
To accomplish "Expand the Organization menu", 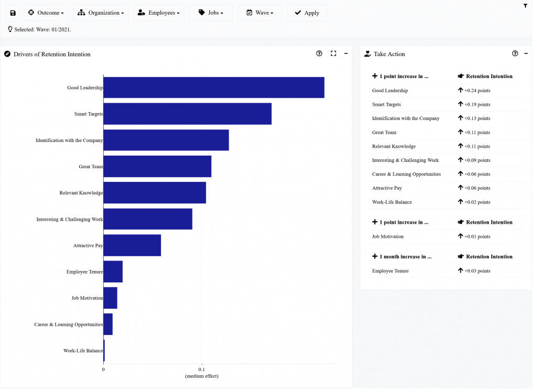I will pos(101,13).
